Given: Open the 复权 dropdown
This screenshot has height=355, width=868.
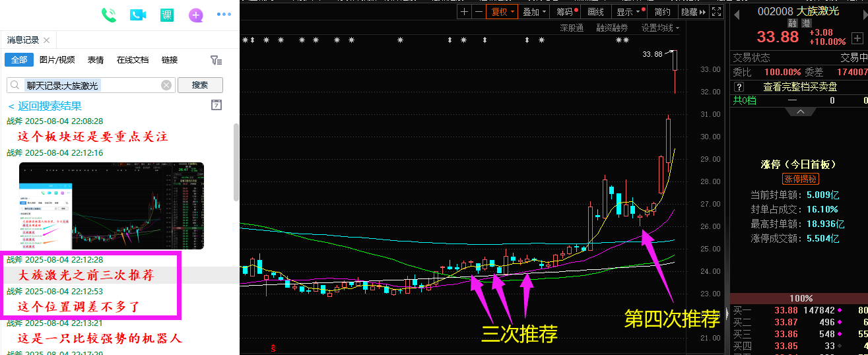Looking at the screenshot, I should [x=501, y=12].
